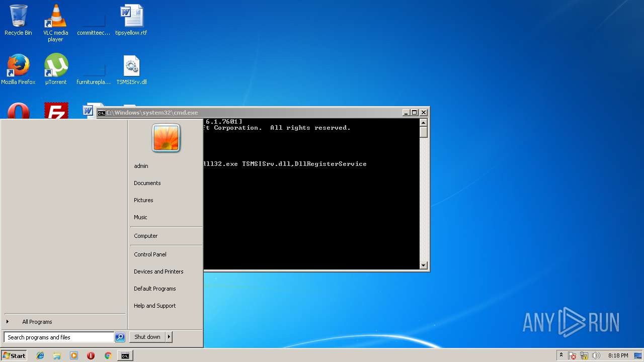
Task: Open Documents from Start menu
Action: click(x=147, y=183)
